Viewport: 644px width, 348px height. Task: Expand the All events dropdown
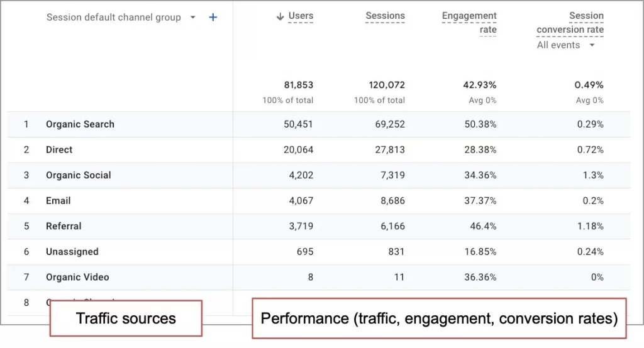point(591,45)
